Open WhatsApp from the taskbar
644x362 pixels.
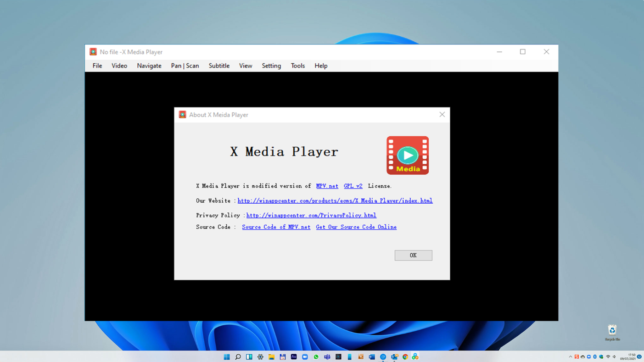point(316,357)
